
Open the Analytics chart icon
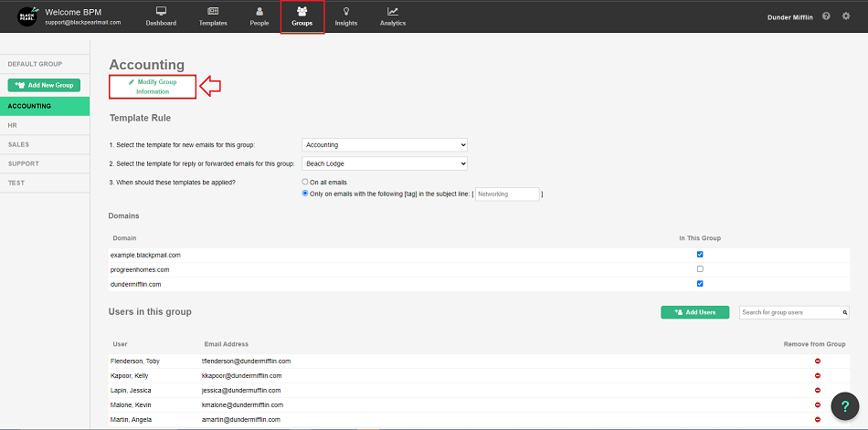tap(393, 12)
